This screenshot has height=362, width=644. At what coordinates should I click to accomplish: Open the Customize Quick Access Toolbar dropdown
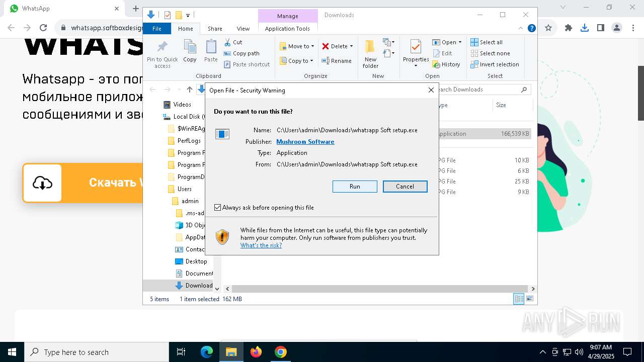click(x=188, y=16)
